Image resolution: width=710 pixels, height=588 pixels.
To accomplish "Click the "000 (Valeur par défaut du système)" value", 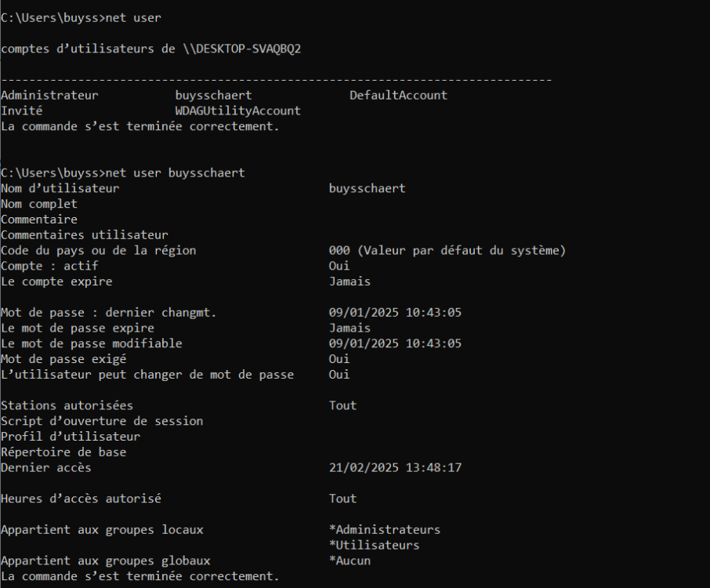I will (x=447, y=251).
